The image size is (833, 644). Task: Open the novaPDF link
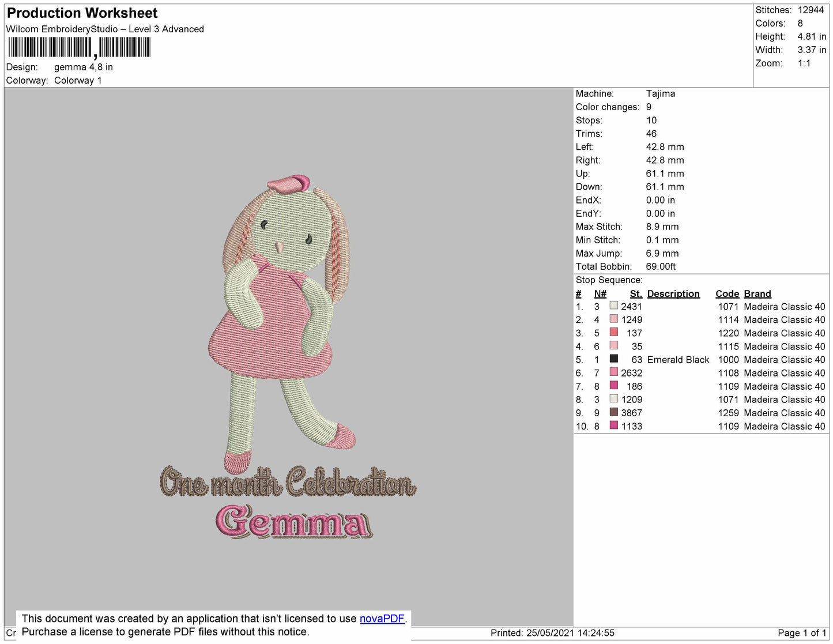382,619
